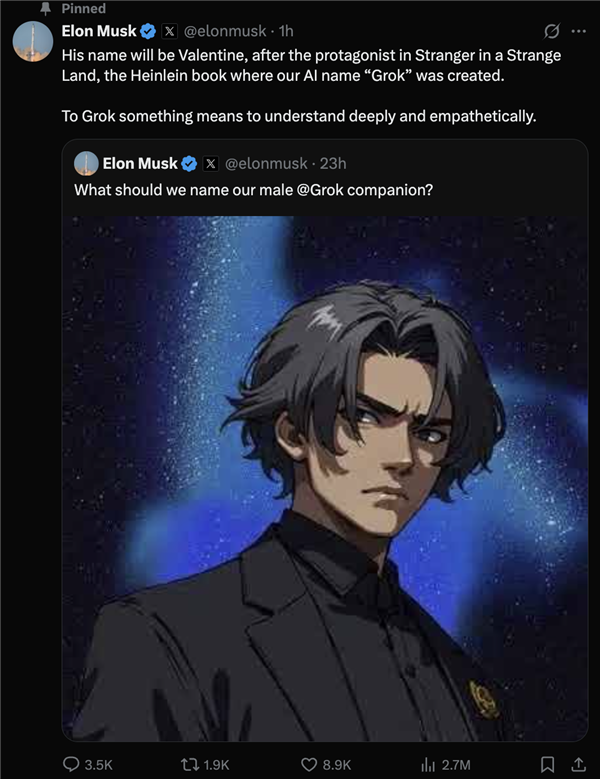This screenshot has width=600, height=779.
Task: Repost the tweet via retweet icon
Action: click(189, 764)
